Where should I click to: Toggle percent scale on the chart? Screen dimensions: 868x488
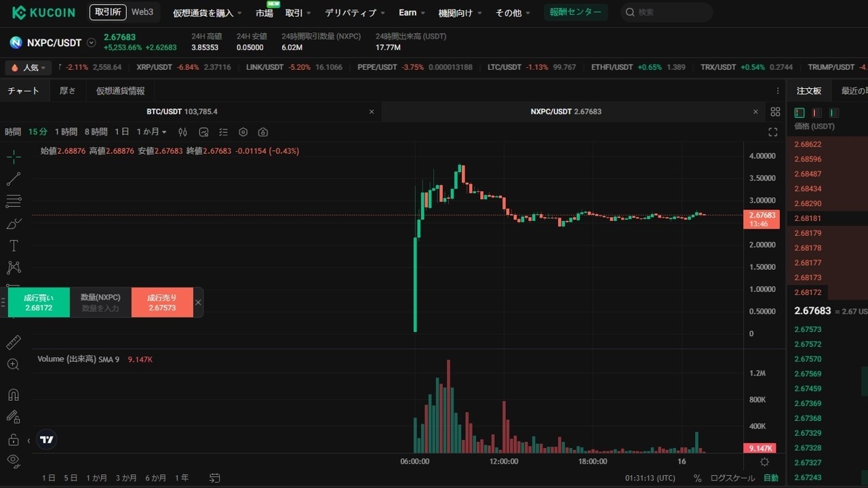point(697,478)
